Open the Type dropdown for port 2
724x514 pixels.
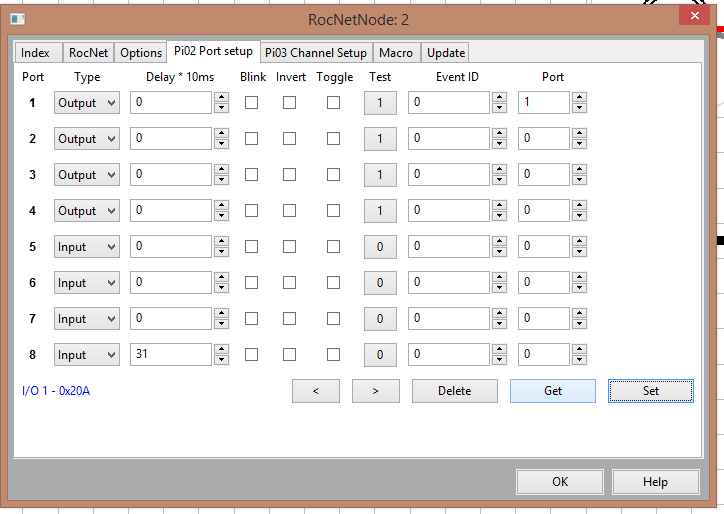[x=86, y=139]
